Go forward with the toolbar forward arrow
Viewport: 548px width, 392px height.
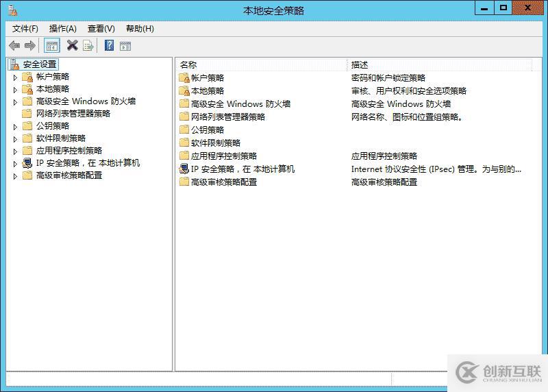(x=30, y=45)
